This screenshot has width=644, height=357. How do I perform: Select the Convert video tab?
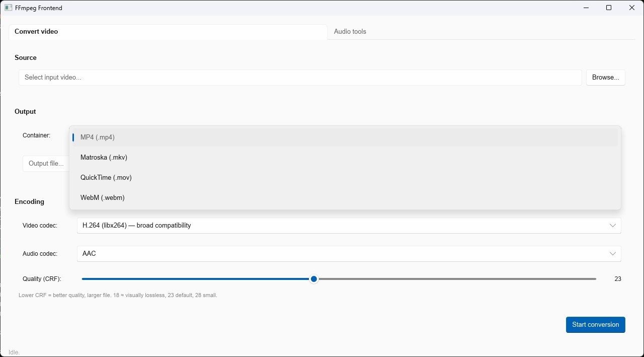tap(168, 31)
